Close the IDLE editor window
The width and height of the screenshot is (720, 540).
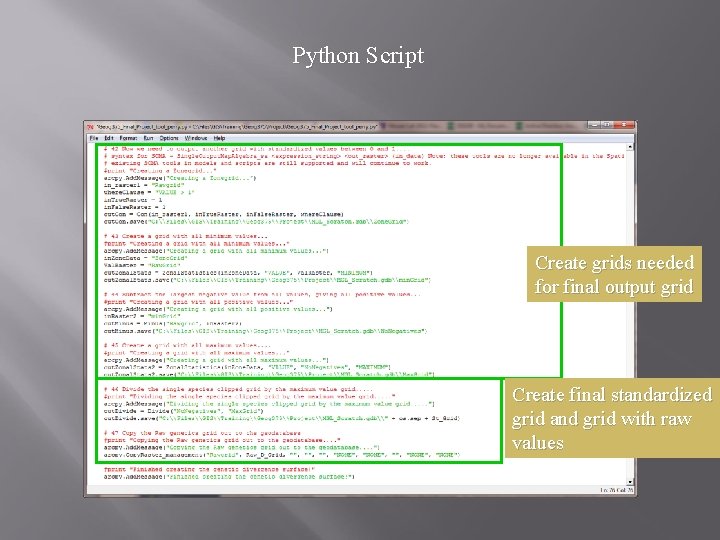pos(624,124)
